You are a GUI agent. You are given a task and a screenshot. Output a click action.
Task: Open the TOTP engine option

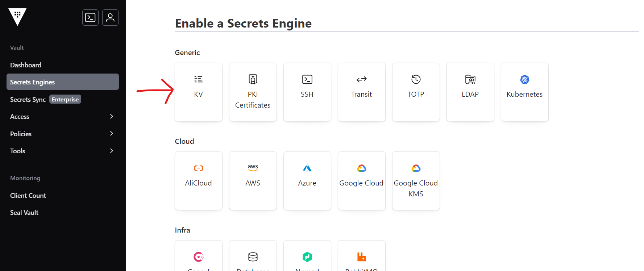pyautogui.click(x=416, y=92)
